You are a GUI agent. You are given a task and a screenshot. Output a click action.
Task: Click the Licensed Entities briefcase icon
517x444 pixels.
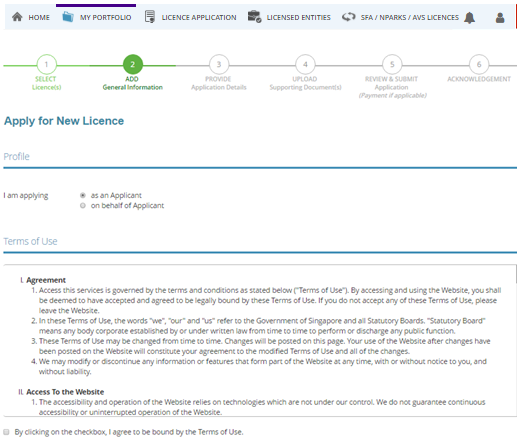[254, 16]
